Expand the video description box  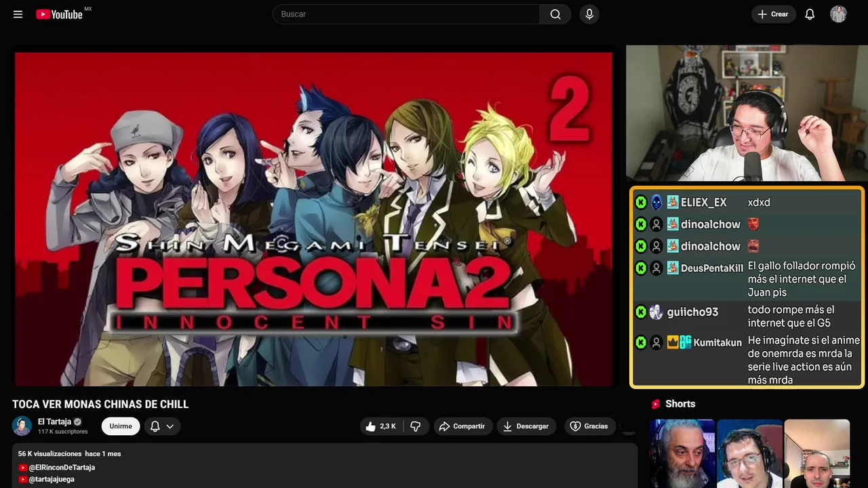click(325, 466)
